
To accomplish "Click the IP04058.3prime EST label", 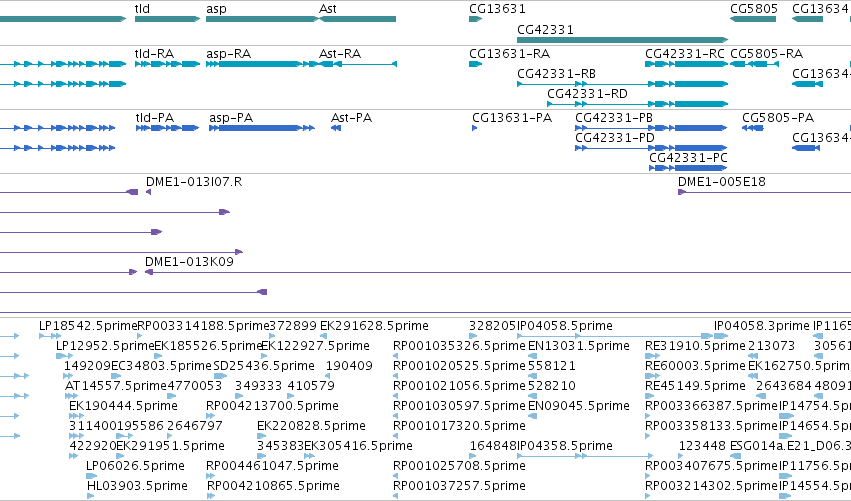I will pos(761,326).
